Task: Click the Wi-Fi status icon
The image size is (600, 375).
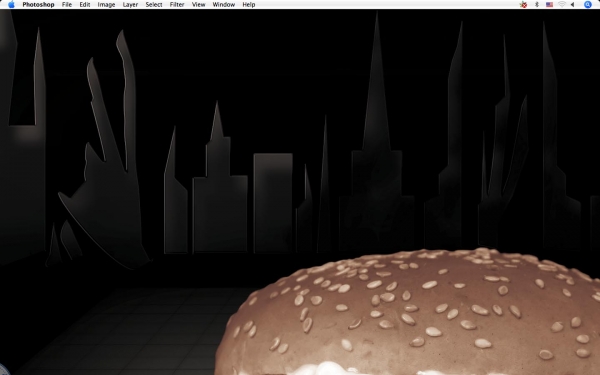Action: tap(562, 5)
